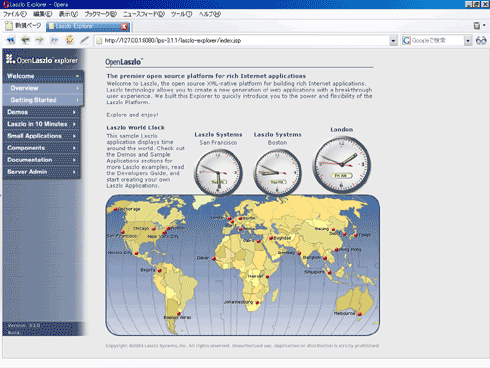Click the Melbourne marker on map
Viewport: 490px width, 368px height.
pos(359,314)
